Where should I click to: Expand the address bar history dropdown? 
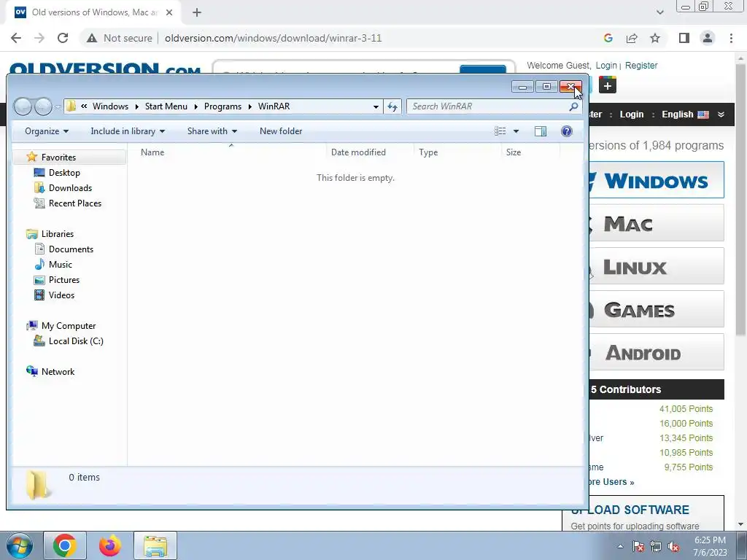[376, 106]
